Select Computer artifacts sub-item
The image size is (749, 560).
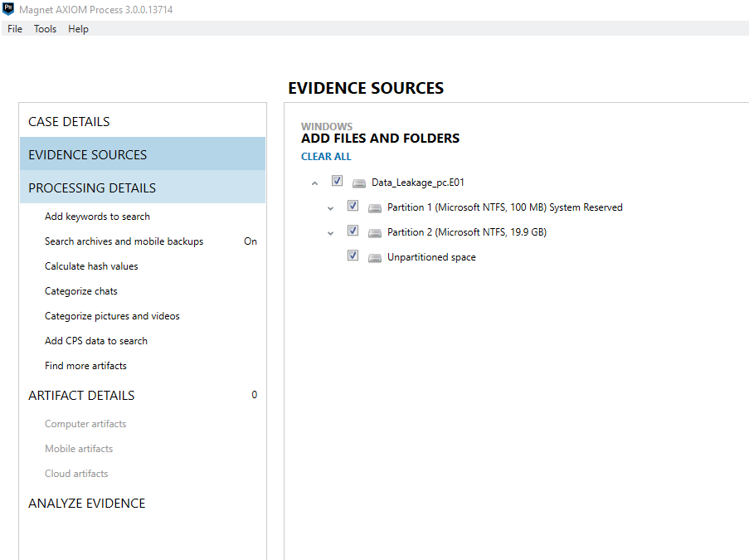(85, 424)
